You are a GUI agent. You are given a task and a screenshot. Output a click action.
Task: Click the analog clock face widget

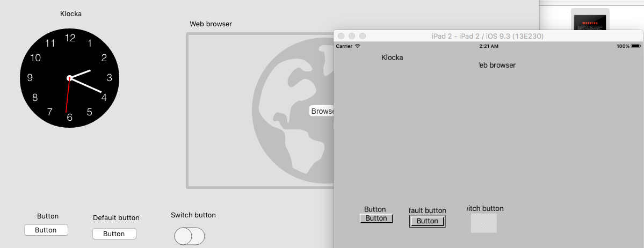pos(69,78)
